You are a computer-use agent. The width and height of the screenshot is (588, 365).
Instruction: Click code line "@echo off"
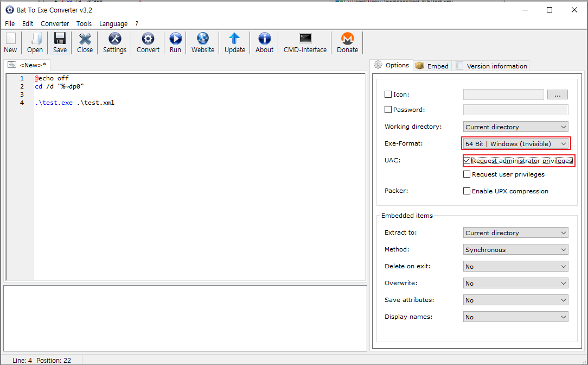pos(52,78)
